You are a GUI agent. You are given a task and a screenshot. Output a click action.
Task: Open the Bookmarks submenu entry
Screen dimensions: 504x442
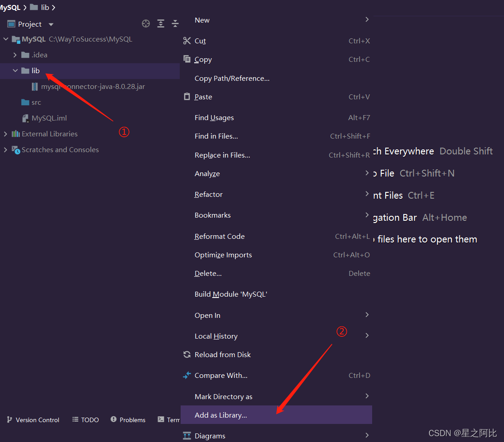tap(276, 215)
